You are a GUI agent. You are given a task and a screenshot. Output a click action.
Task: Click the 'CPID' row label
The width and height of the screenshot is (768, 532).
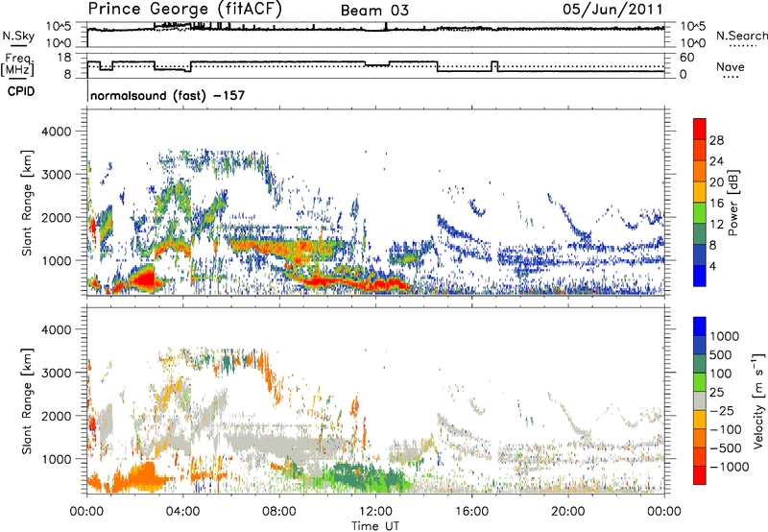click(x=21, y=91)
